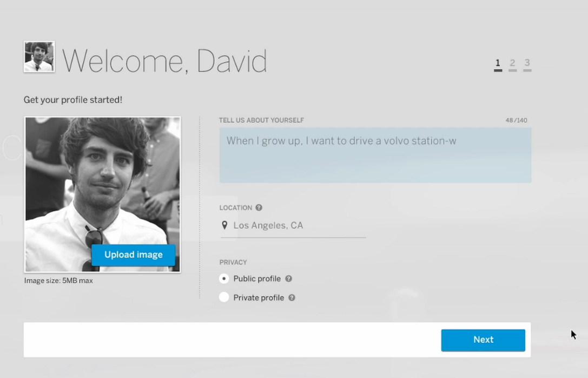Jump to step 2 indicator
The height and width of the screenshot is (378, 588).
512,64
